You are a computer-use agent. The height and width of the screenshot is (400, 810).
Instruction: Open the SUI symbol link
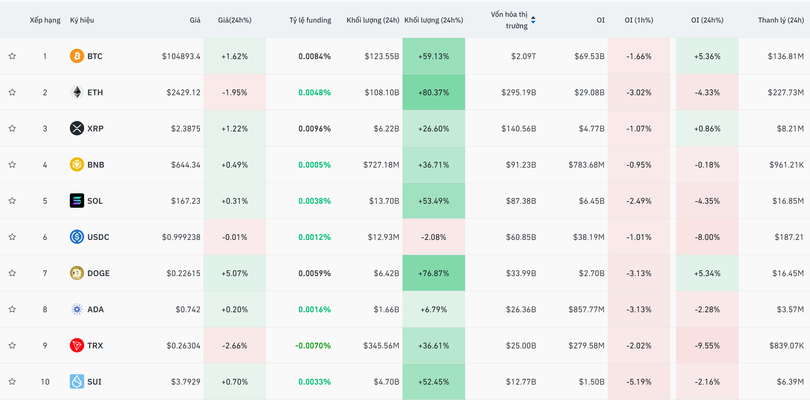tap(94, 381)
